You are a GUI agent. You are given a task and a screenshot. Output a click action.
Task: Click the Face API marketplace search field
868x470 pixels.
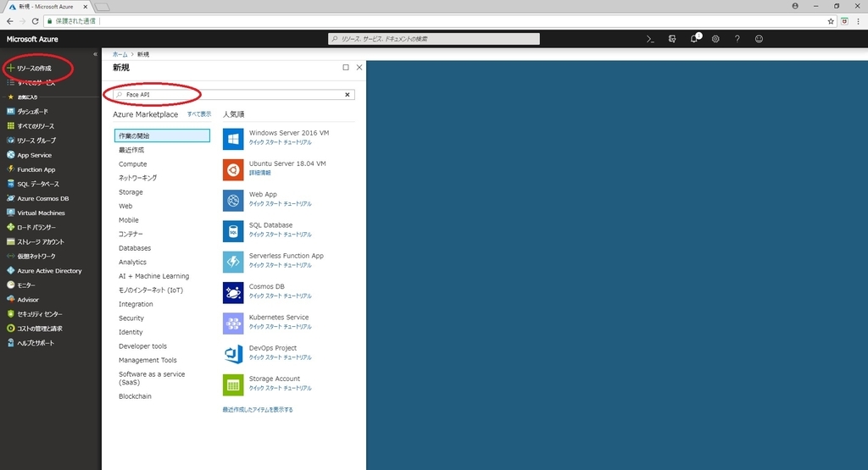click(x=233, y=95)
